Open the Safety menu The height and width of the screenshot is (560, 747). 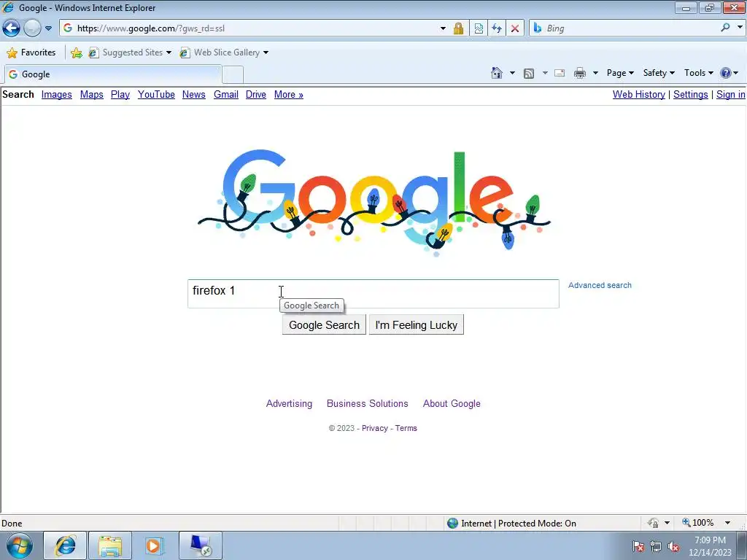[x=659, y=73]
